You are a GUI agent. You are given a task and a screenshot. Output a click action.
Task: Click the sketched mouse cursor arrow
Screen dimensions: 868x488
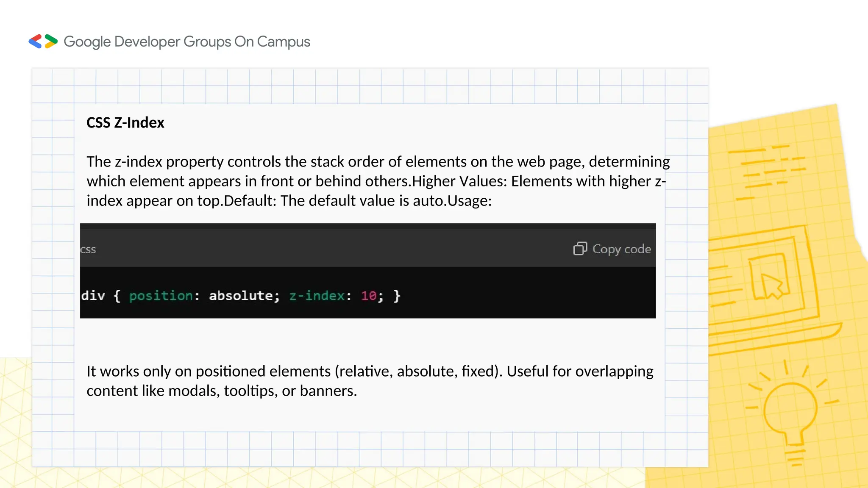coord(771,286)
